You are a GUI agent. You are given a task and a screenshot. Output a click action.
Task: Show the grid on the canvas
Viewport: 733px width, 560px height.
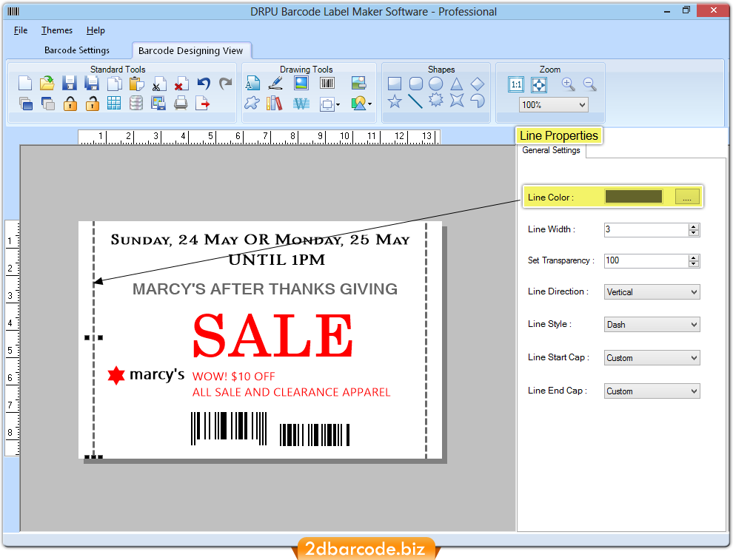click(114, 104)
